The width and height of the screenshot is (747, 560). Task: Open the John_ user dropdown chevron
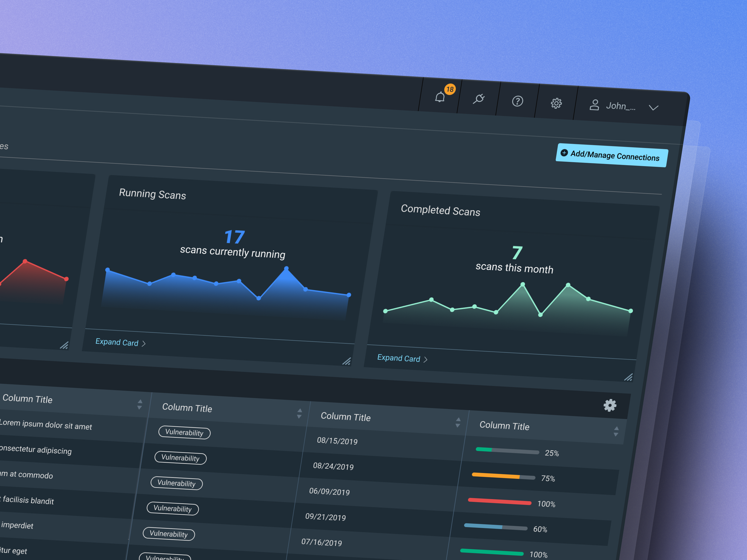pyautogui.click(x=654, y=108)
